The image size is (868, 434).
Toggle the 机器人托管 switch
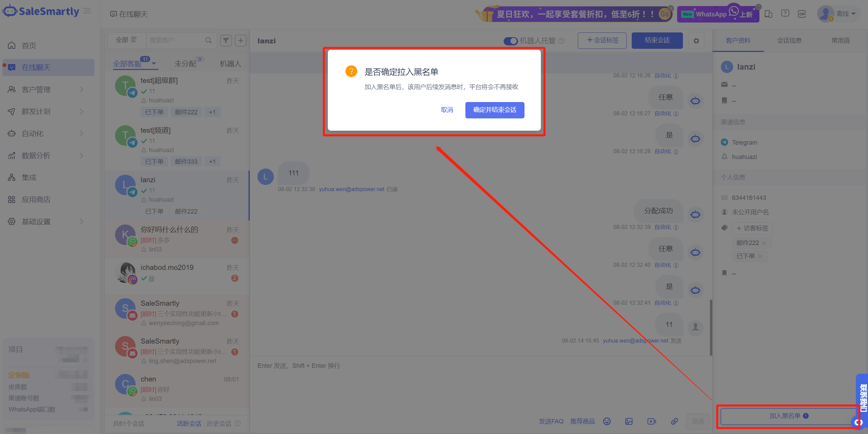tap(510, 41)
